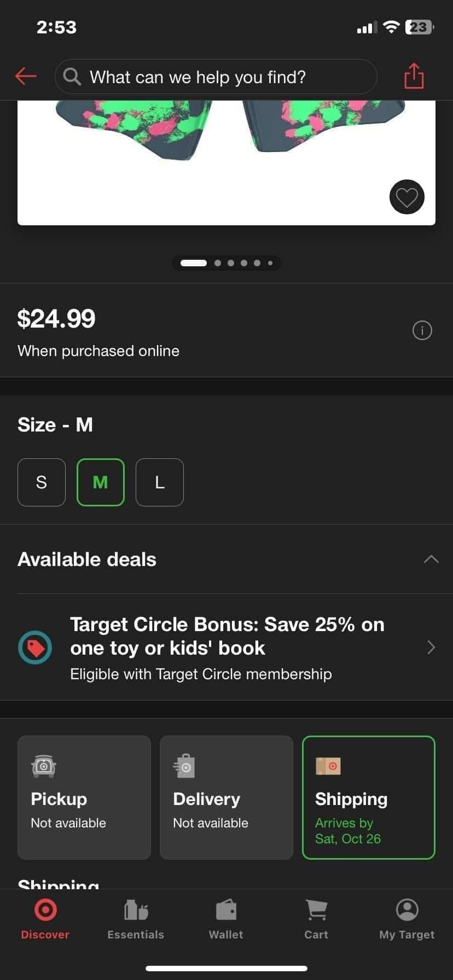
Task: Tap the image carousel page dots
Action: [226, 263]
